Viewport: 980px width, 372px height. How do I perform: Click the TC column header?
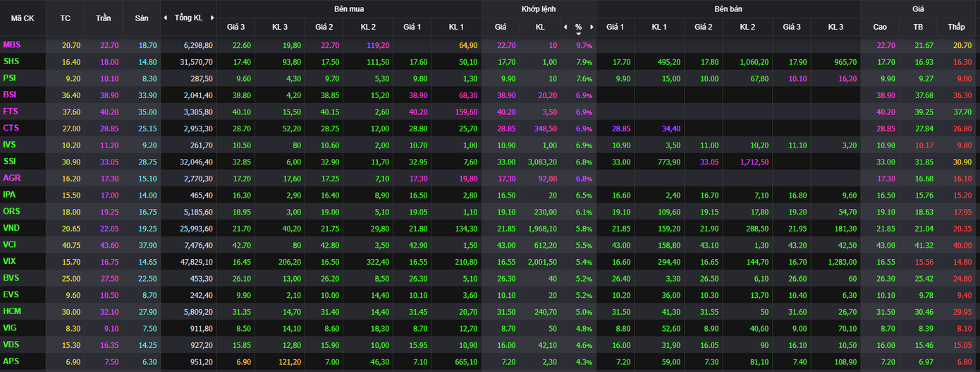pyautogui.click(x=66, y=18)
